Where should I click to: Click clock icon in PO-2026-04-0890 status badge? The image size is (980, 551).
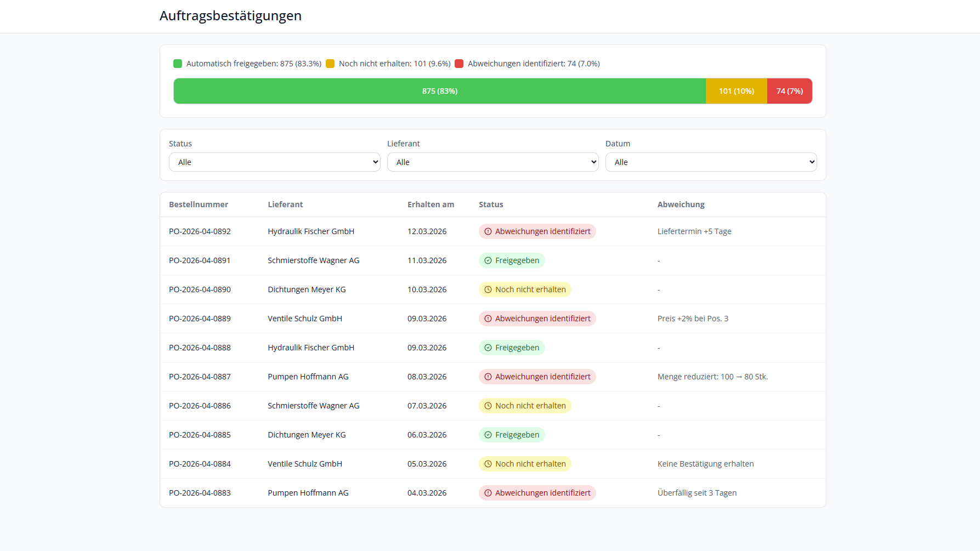[x=488, y=289]
